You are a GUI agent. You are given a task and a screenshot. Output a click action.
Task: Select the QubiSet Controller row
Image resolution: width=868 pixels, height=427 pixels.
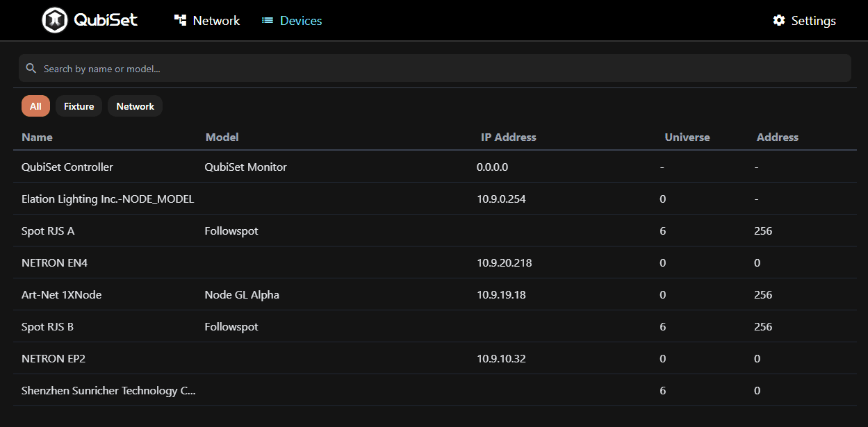[x=67, y=167]
